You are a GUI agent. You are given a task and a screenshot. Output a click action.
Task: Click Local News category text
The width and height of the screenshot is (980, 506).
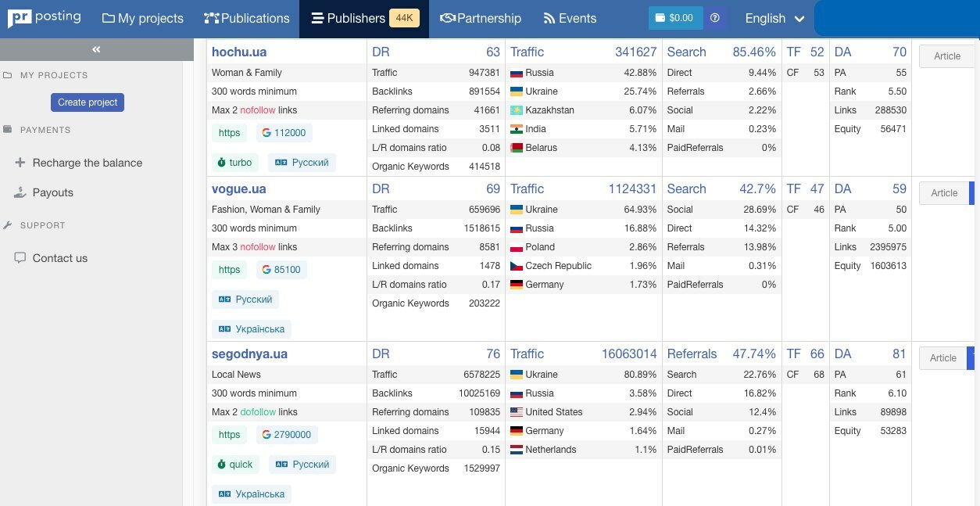[x=236, y=375]
